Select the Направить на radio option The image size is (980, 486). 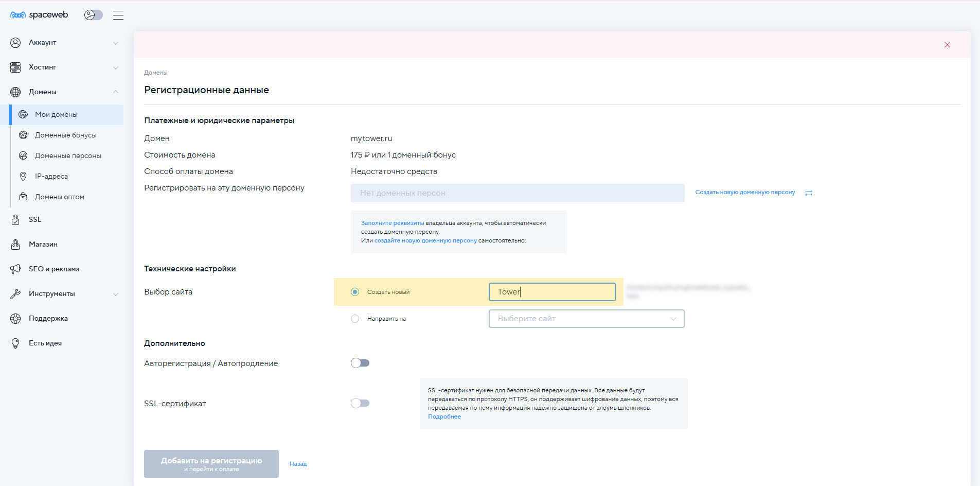click(355, 319)
